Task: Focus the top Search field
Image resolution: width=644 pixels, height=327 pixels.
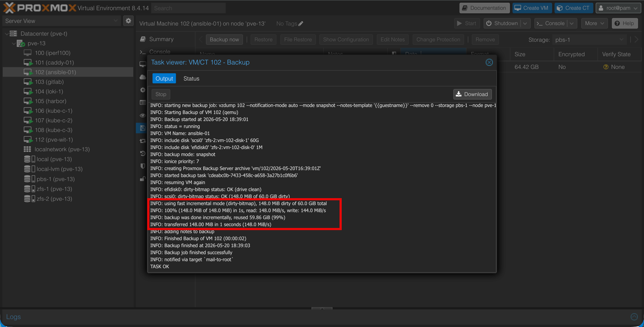Action: [x=188, y=8]
